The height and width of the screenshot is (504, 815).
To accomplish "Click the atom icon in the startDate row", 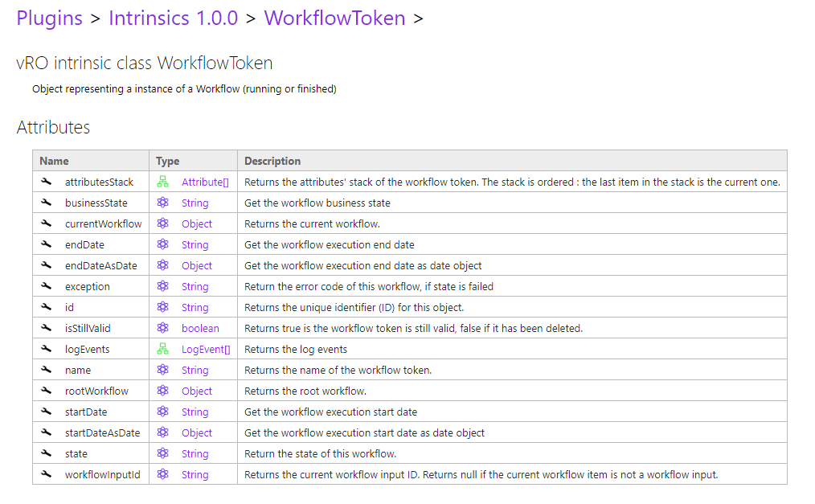I will click(x=162, y=411).
